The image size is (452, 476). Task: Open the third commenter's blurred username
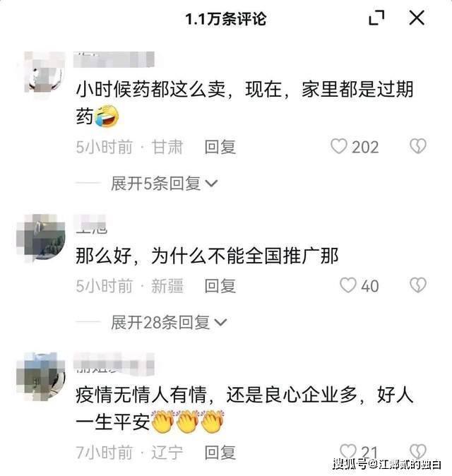pos(114,364)
